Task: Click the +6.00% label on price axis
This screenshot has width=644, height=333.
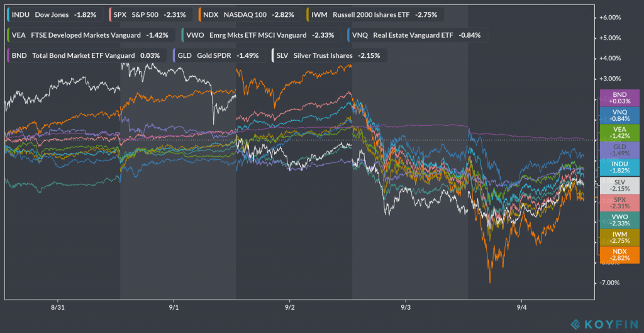Action: (x=611, y=18)
